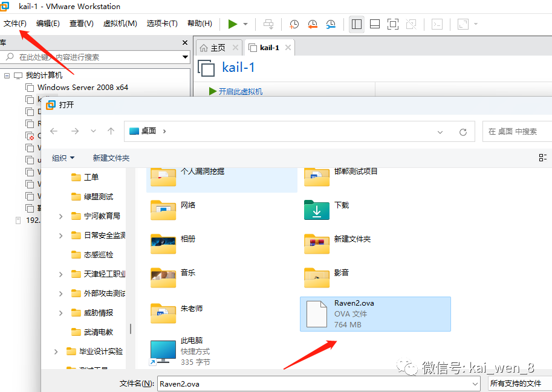Open dropdown beside stretch display icon
The height and width of the screenshot is (392, 552).
click(x=476, y=24)
